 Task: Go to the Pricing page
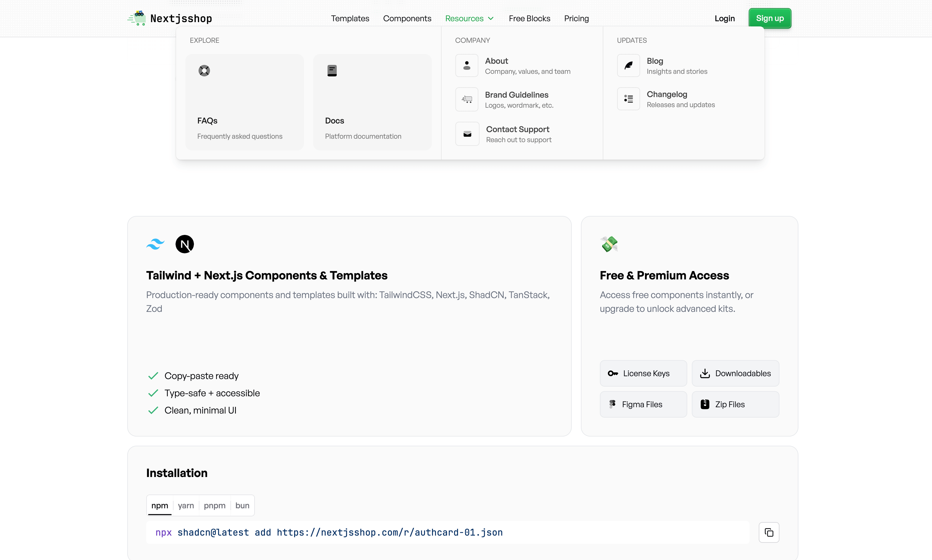tap(576, 18)
